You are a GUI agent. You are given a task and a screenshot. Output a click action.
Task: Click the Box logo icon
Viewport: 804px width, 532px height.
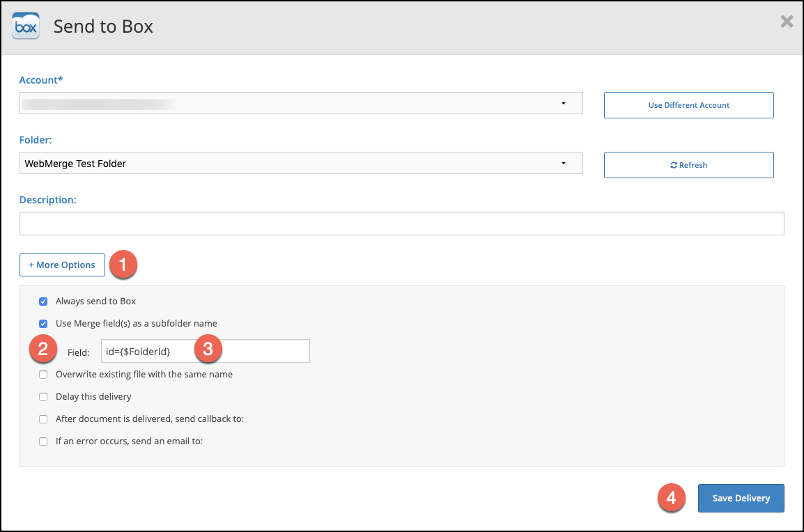point(26,26)
